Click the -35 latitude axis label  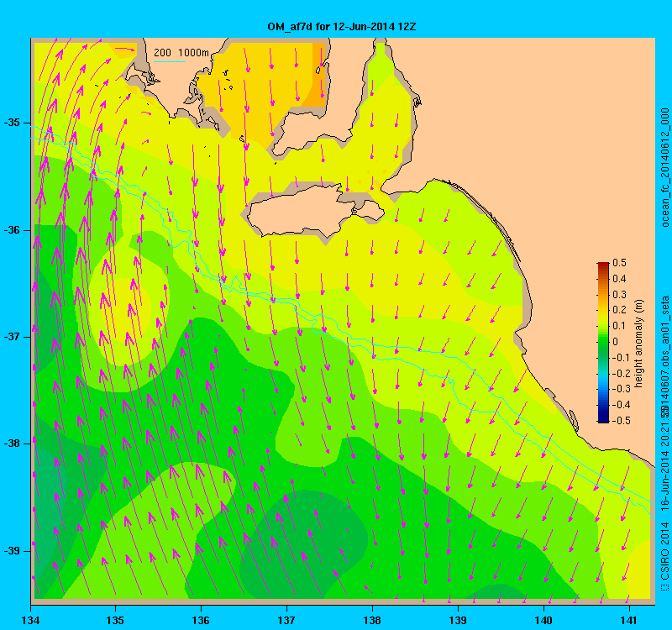coord(12,123)
